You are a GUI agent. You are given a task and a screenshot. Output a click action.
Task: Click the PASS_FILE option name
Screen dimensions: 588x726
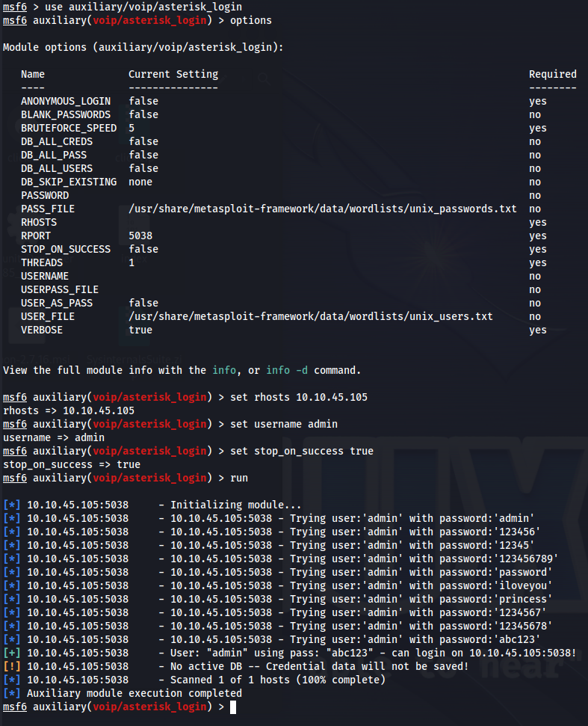(x=48, y=209)
